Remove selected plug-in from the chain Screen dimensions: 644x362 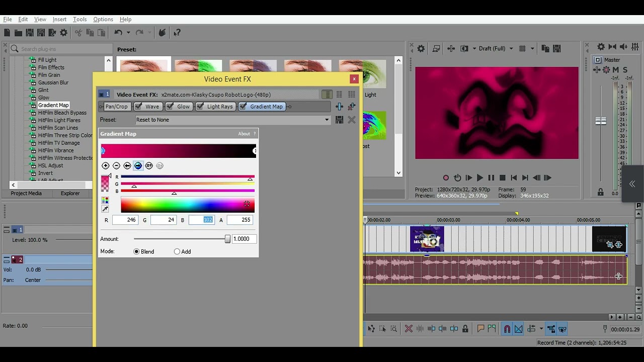coord(351,107)
